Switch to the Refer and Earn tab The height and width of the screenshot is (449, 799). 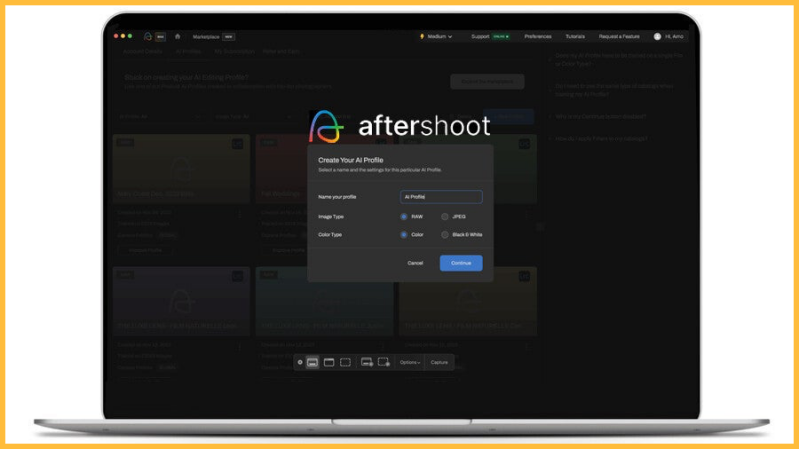point(281,51)
